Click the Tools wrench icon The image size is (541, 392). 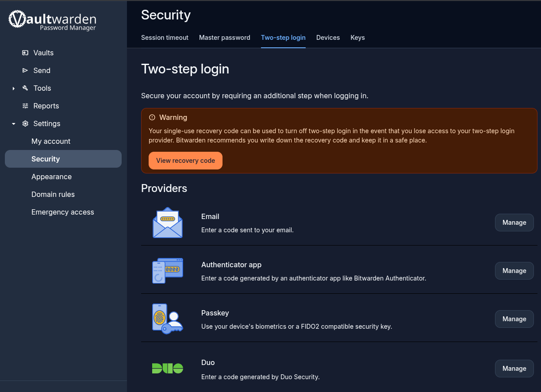(25, 88)
